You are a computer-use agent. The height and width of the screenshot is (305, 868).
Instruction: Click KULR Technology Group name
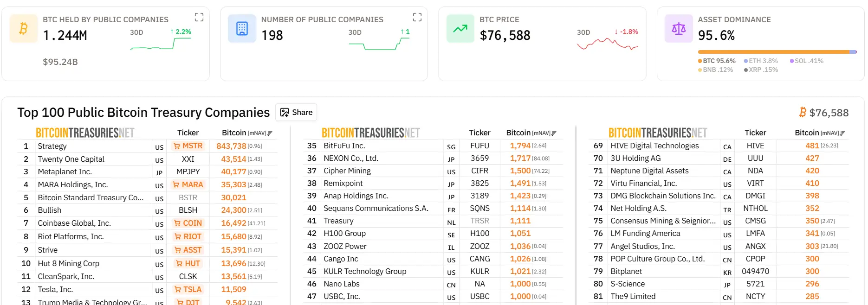(x=365, y=271)
